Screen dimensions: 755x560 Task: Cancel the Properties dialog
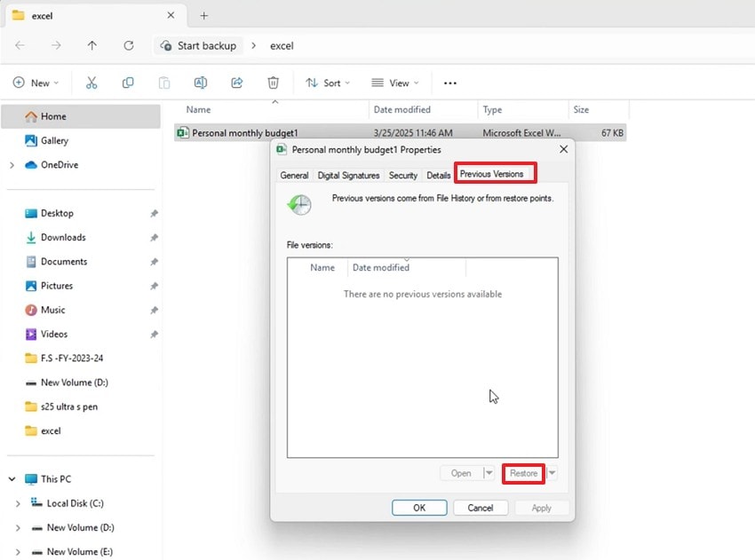tap(481, 507)
